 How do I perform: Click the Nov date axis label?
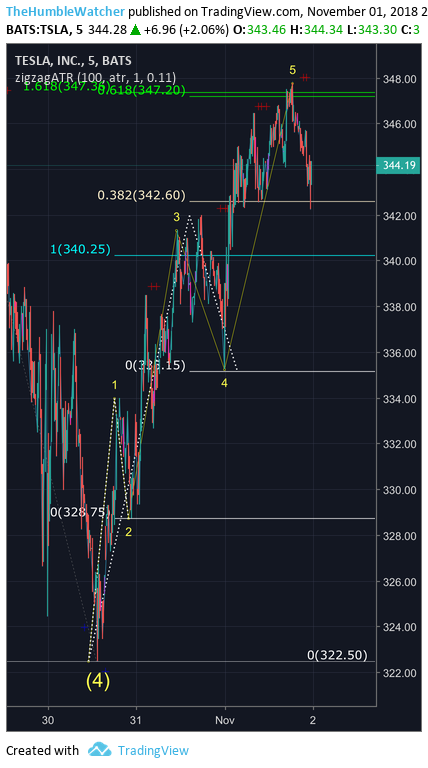(x=225, y=720)
